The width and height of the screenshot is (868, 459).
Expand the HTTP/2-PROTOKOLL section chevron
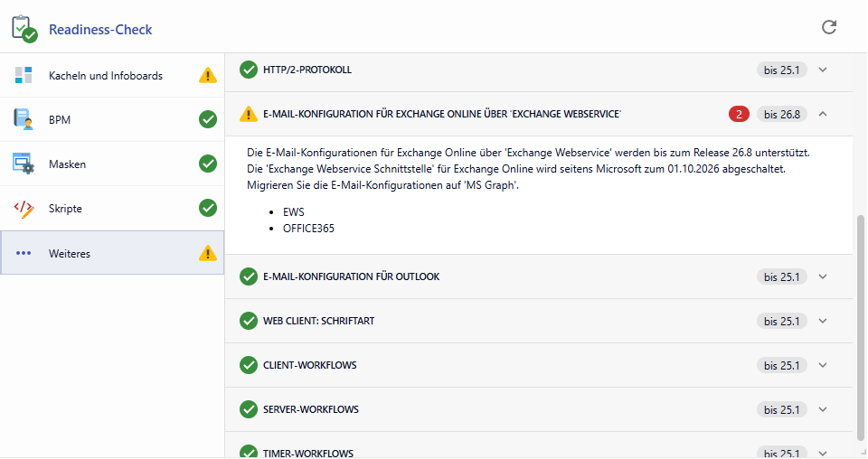822,70
